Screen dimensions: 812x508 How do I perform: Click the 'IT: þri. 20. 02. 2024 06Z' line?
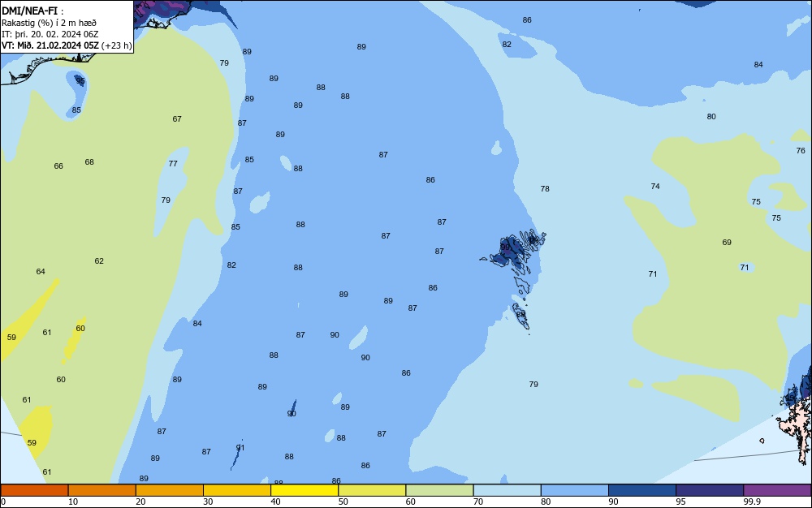(x=50, y=34)
